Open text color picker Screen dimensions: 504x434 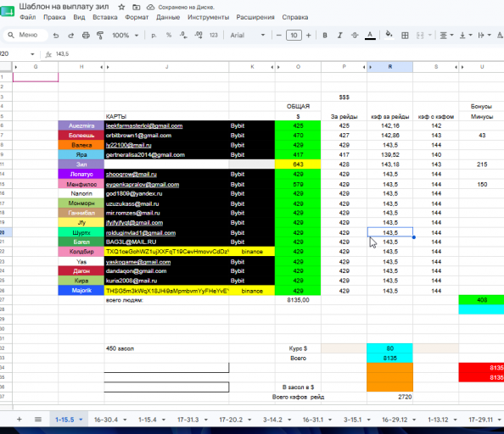pos(370,36)
